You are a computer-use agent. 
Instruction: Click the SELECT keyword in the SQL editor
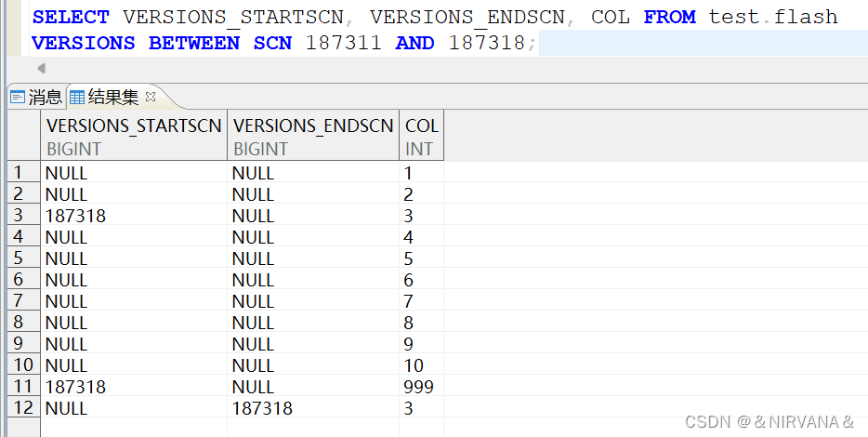pos(71,17)
